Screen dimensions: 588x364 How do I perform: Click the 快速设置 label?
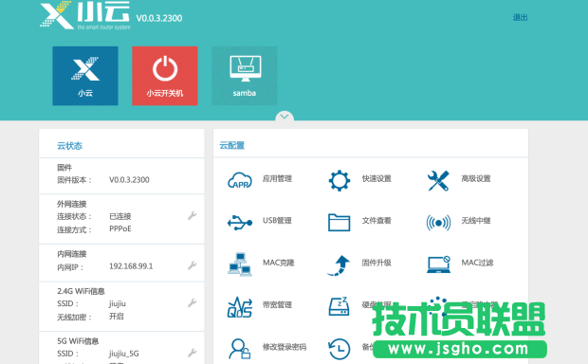[377, 178]
